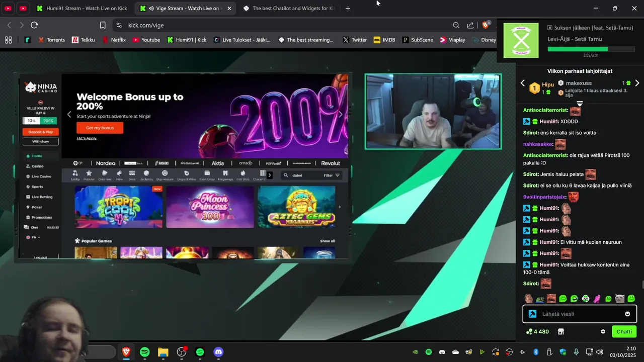Click username Hipu in gifter leaderboard

(548, 85)
